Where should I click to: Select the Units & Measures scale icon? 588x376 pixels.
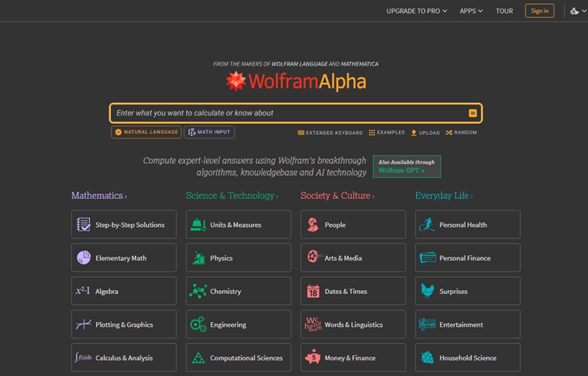(198, 225)
